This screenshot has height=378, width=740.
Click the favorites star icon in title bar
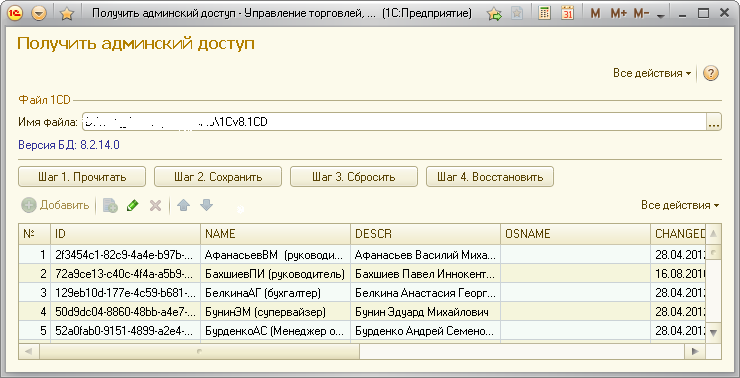pos(67,14)
